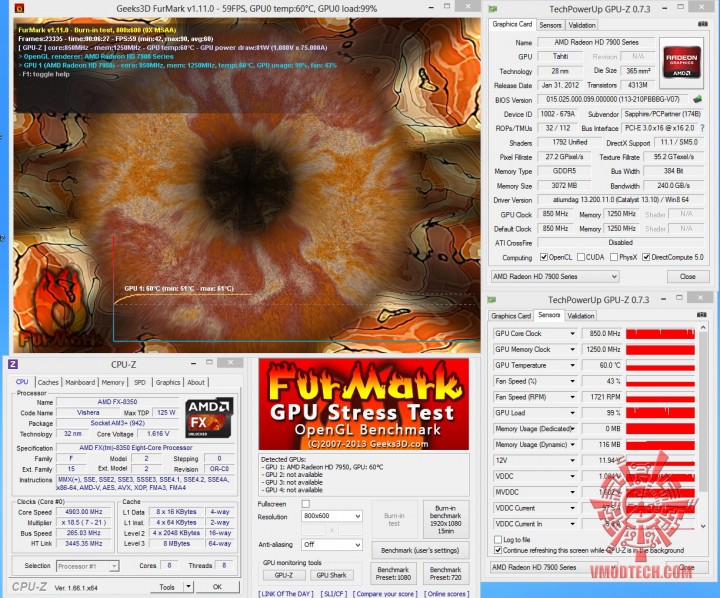Expand the GPU Memory Clock sensor dropdown

click(x=573, y=350)
